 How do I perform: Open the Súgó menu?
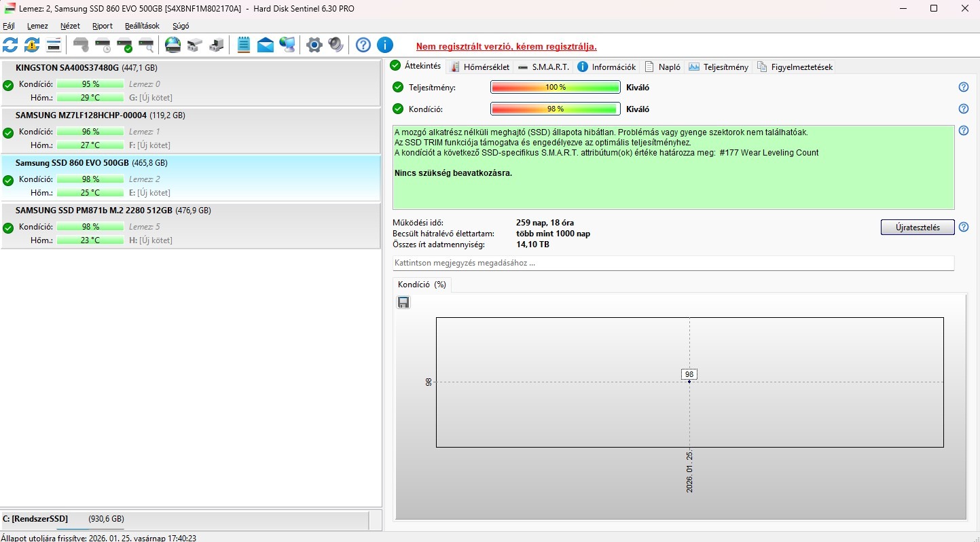coord(181,26)
